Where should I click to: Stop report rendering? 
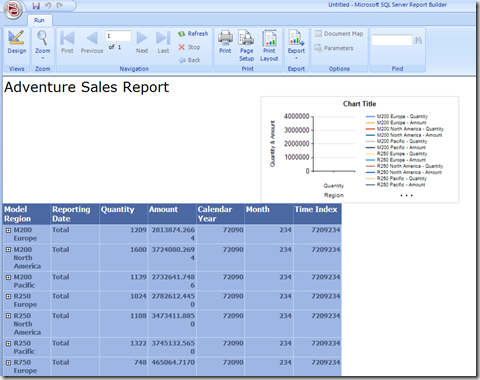[x=189, y=47]
